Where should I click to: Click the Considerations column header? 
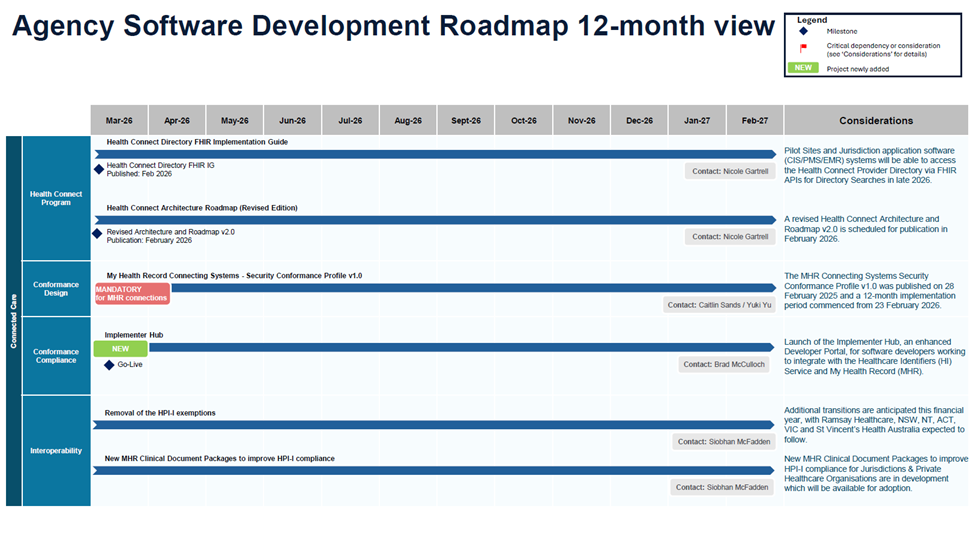pyautogui.click(x=876, y=120)
